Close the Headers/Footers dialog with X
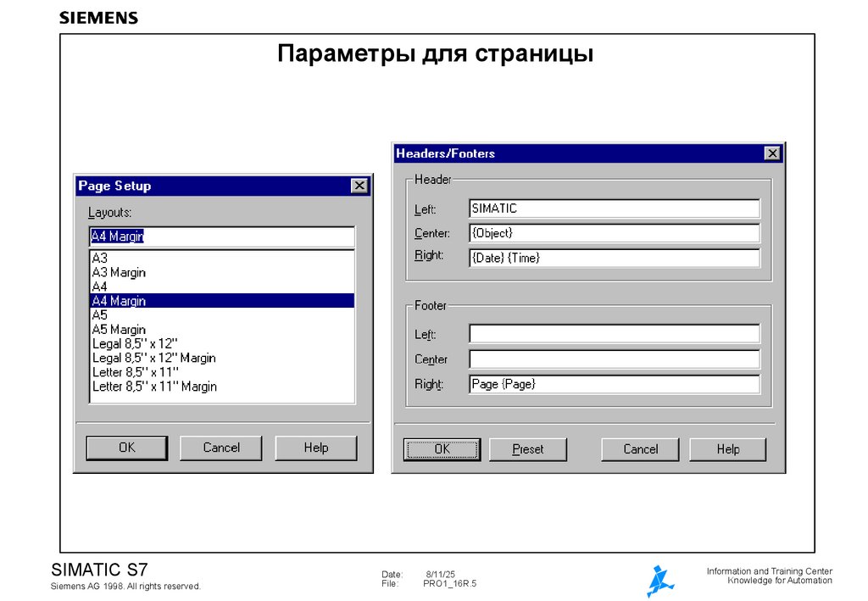Image resolution: width=868 pixels, height=601 pixels. (772, 153)
